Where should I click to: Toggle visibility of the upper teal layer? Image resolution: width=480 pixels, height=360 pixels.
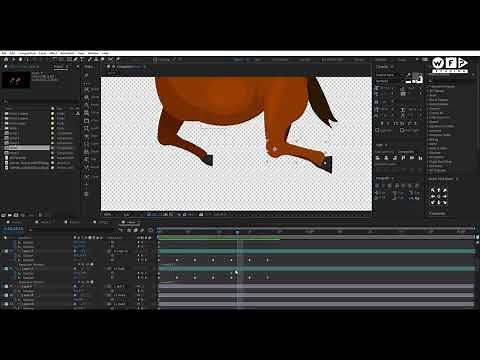click(6, 251)
